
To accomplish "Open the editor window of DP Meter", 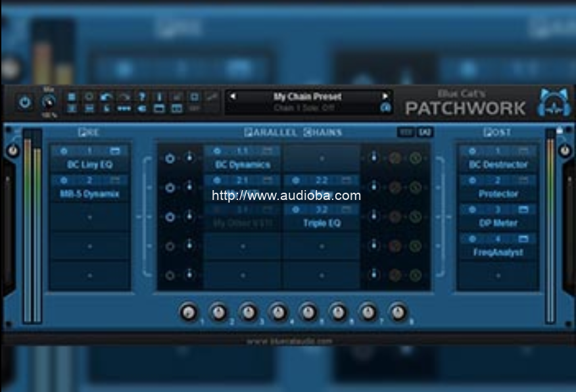I will coord(523,210).
